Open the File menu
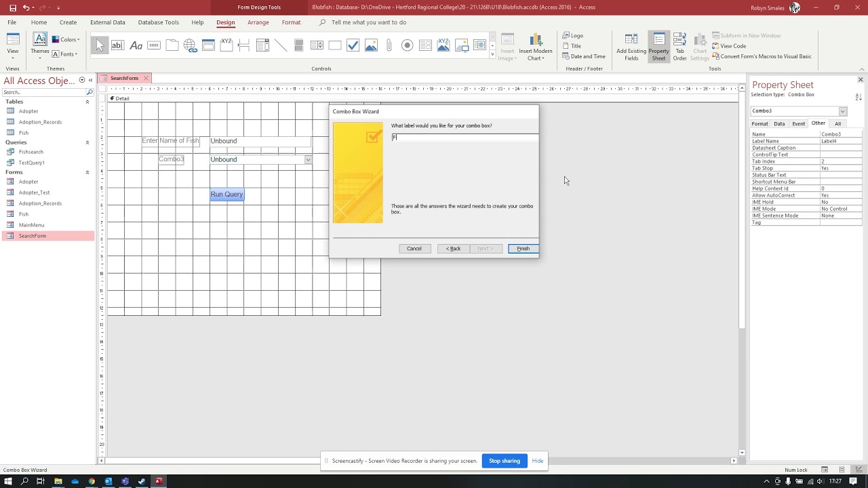Image resolution: width=868 pixels, height=488 pixels. [12, 22]
